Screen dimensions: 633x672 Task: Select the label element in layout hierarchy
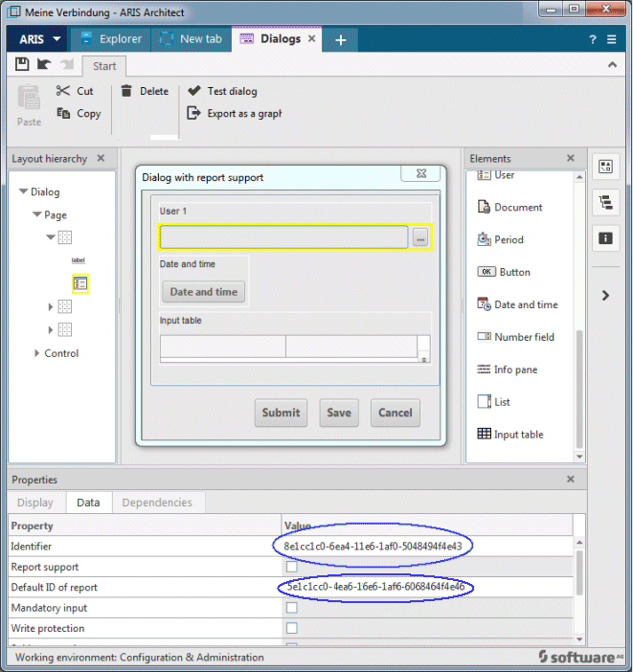(x=79, y=260)
